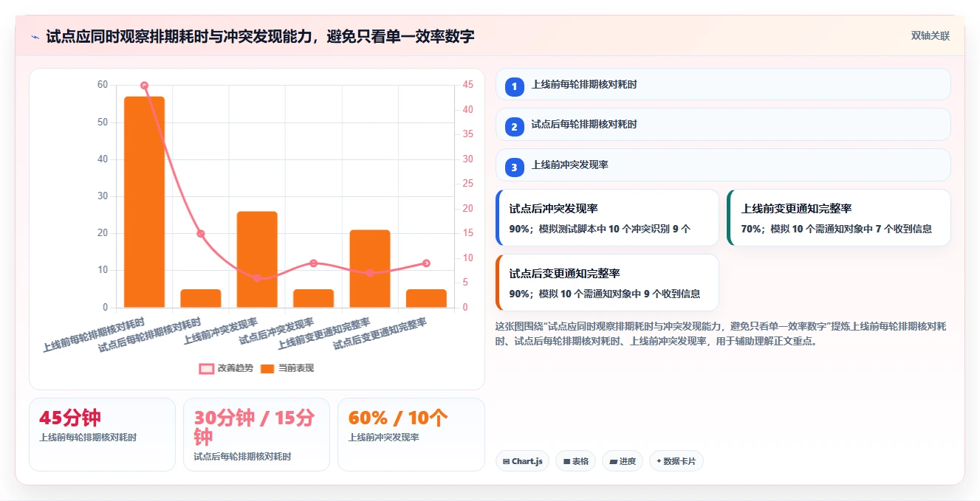Click the trend line point at value 45
The width and height of the screenshot is (980, 501).
coord(144,86)
